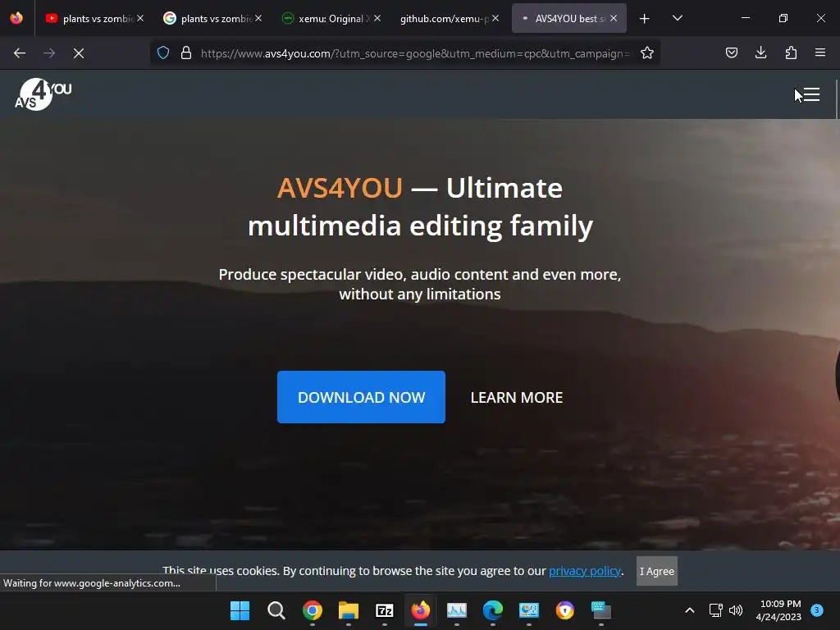Open the privacy policy link
The width and height of the screenshot is (840, 630).
point(584,571)
